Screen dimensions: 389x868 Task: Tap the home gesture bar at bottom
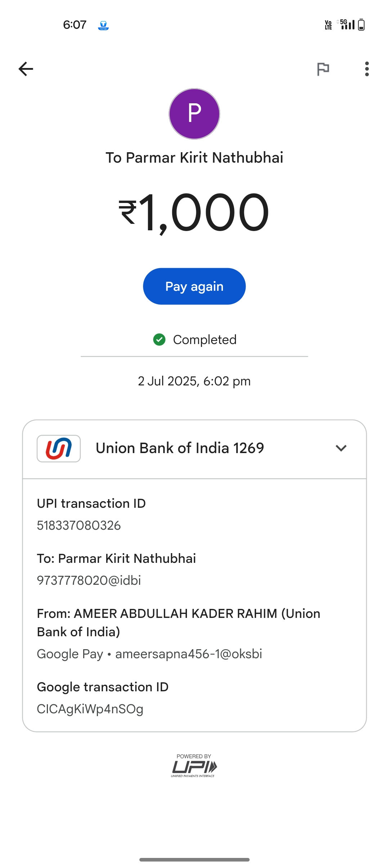(x=194, y=859)
